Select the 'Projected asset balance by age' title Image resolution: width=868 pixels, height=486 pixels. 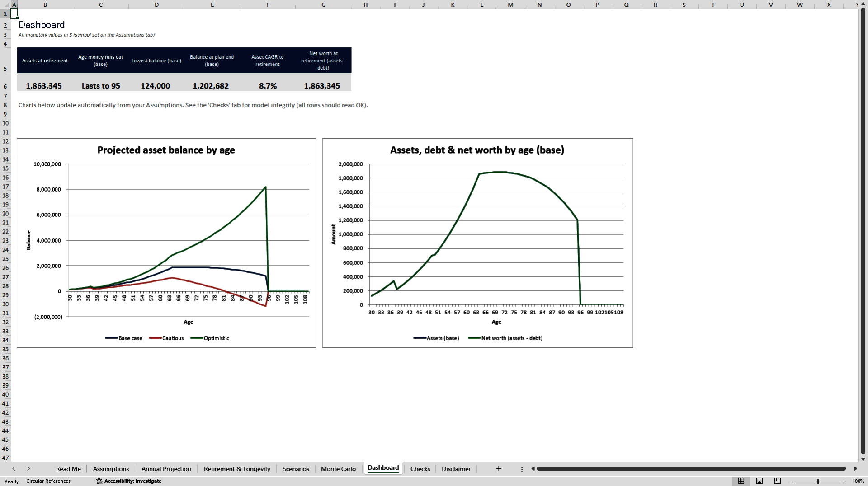(166, 150)
